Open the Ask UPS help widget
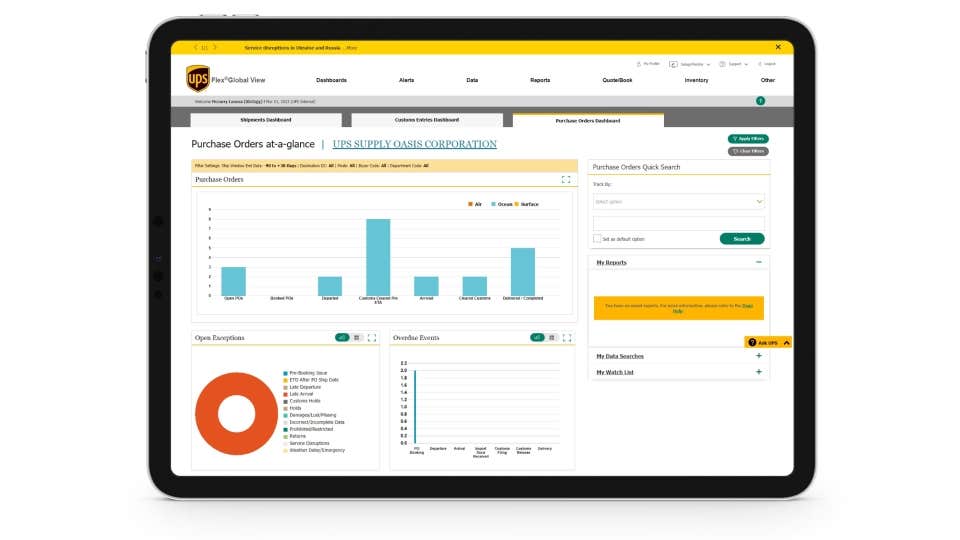The image size is (960, 540). tap(768, 343)
